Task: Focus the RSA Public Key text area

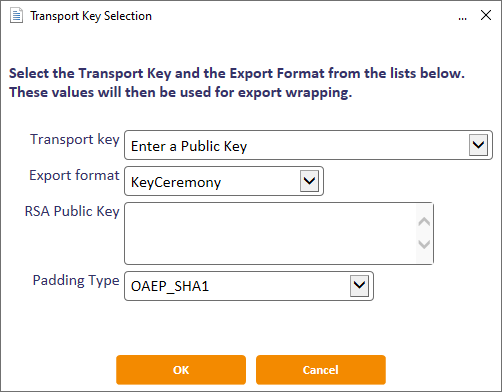Action: tap(270, 233)
